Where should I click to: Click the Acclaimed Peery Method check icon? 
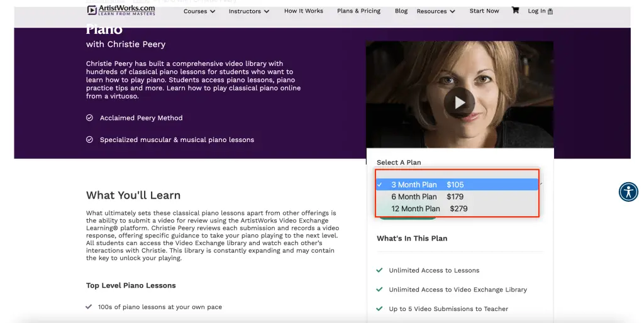pos(89,118)
